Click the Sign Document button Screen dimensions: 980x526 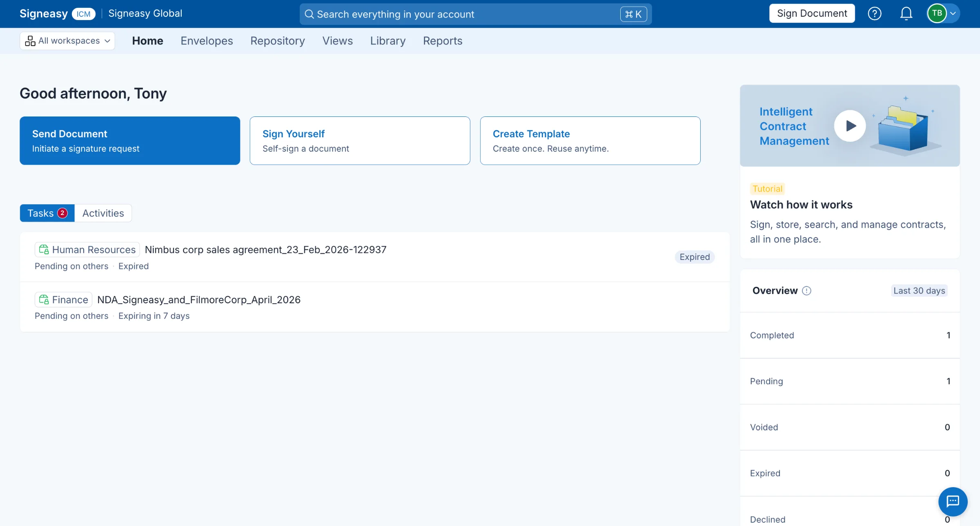click(x=812, y=13)
